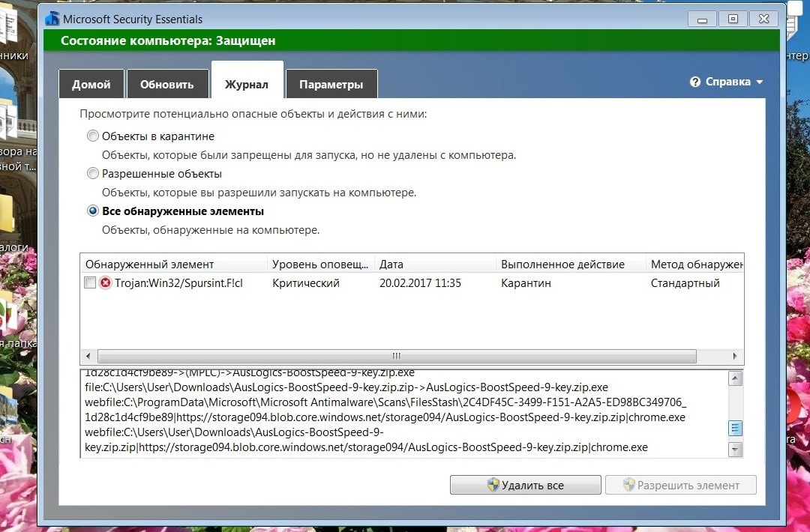Click the horizontal scrollbar left arrow
The width and height of the screenshot is (810, 532).
[x=88, y=356]
